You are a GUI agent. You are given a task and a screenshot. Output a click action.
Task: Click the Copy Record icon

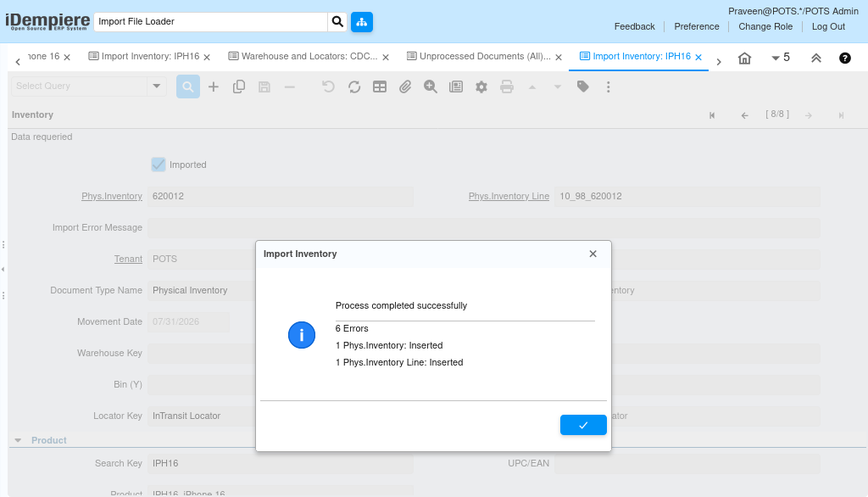(x=238, y=87)
